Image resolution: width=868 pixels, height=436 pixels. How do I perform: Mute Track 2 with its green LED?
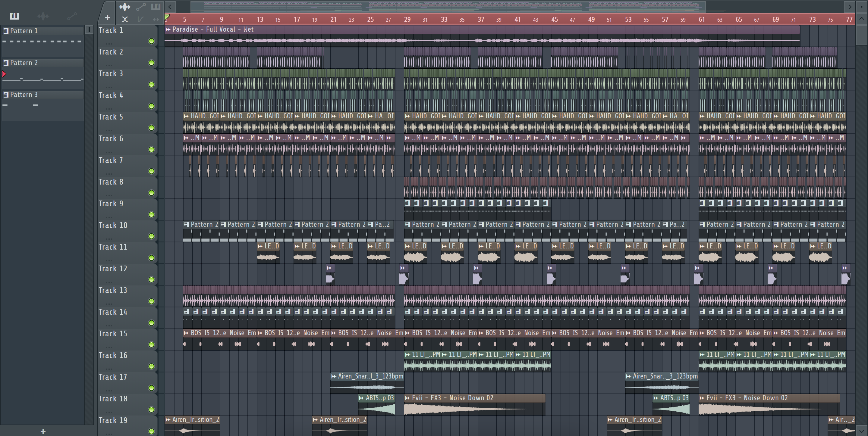[151, 63]
